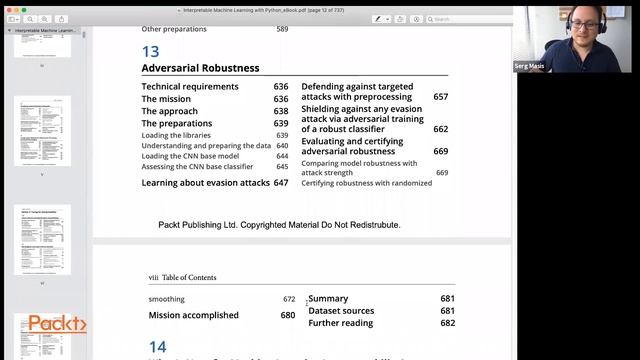This screenshot has height=360, width=640.
Task: Collapse the Interpretable Machine Learning sidebar entry
Action: pos(9,30)
